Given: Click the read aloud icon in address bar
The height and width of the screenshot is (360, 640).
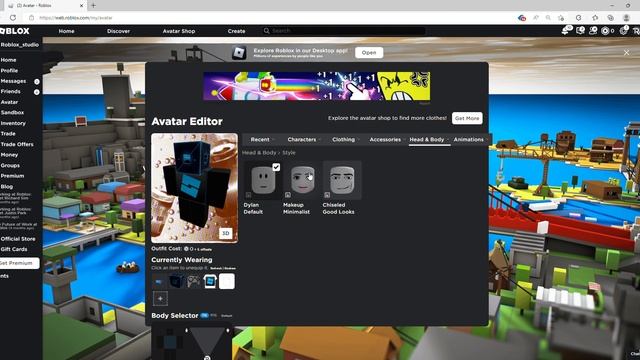Looking at the screenshot, I should pos(536,18).
